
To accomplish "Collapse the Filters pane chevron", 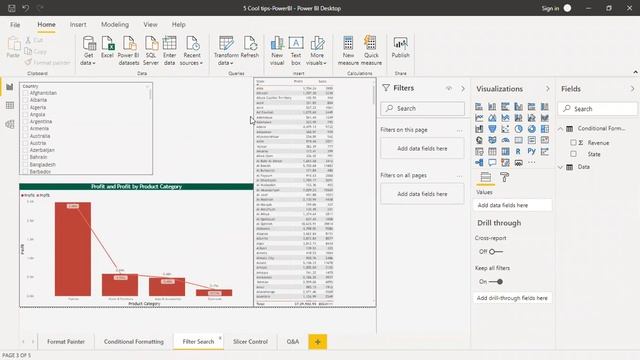I will (x=463, y=89).
